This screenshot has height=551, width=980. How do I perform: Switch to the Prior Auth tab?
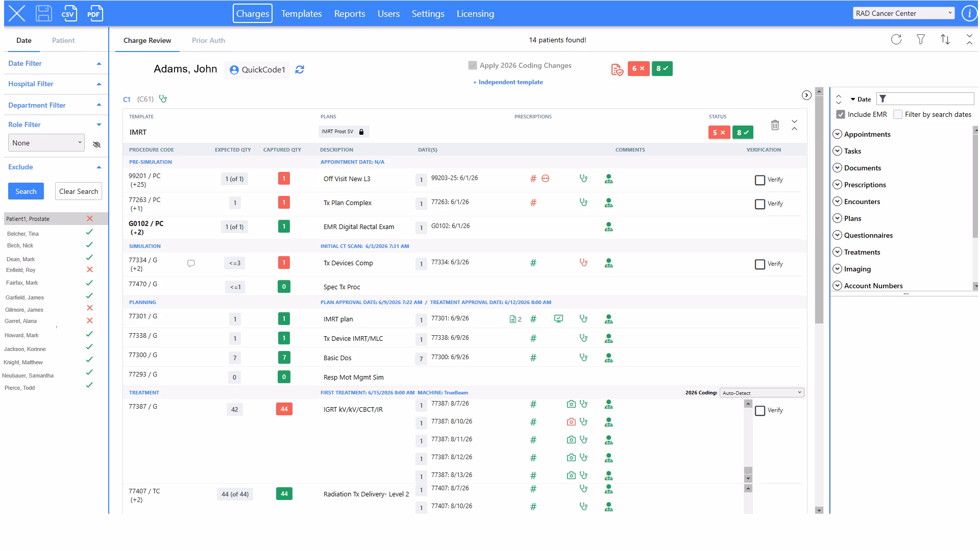[x=208, y=40]
